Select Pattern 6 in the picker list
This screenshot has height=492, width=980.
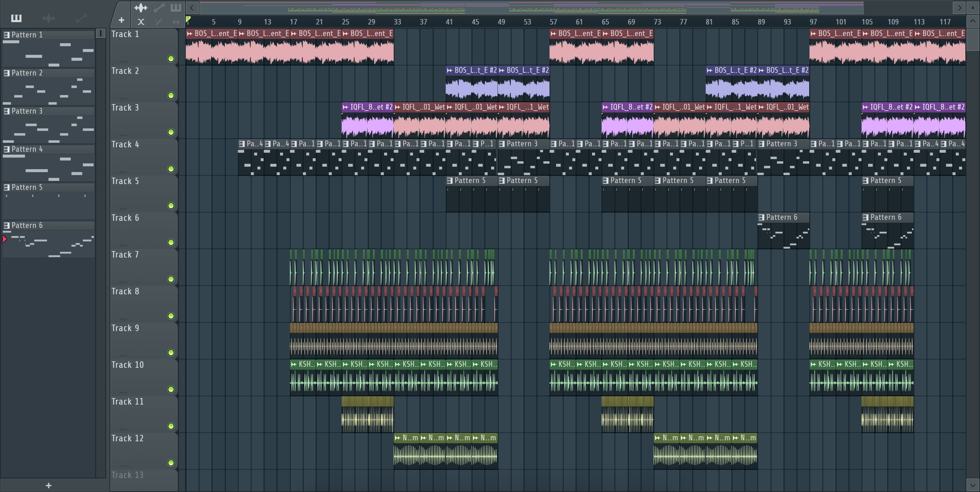tap(49, 225)
